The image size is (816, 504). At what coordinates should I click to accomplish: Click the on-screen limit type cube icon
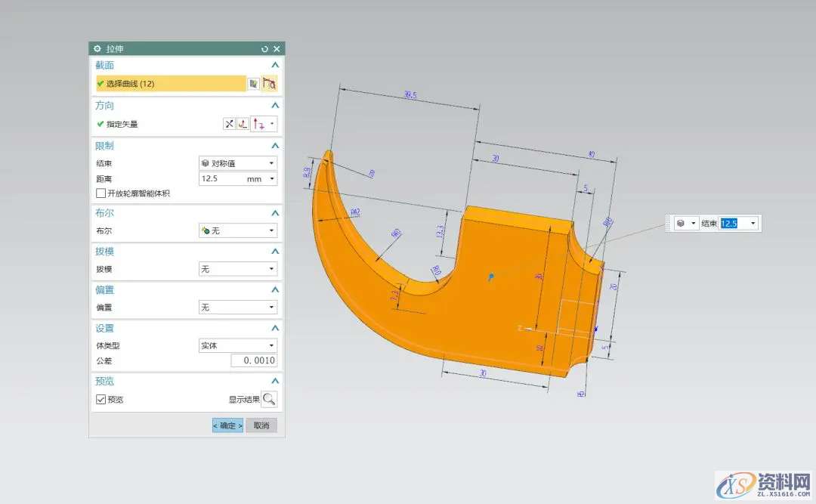click(682, 224)
